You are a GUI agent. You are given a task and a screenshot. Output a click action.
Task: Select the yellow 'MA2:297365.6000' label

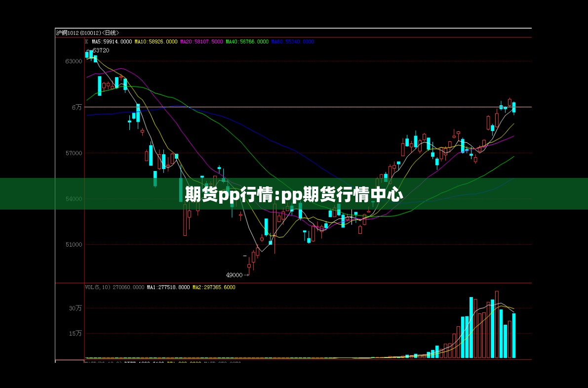pyautogui.click(x=214, y=287)
